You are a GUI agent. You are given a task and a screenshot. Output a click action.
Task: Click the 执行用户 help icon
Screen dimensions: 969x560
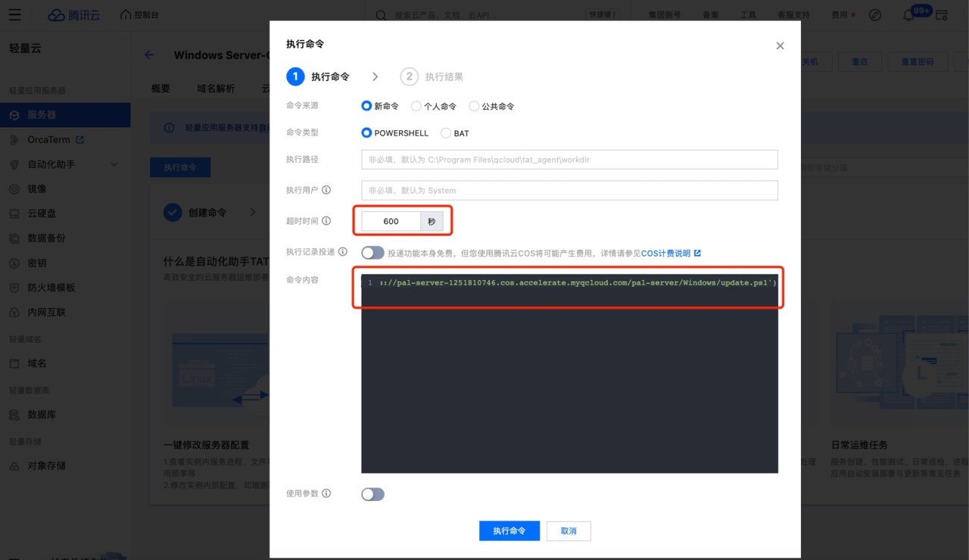(x=326, y=190)
